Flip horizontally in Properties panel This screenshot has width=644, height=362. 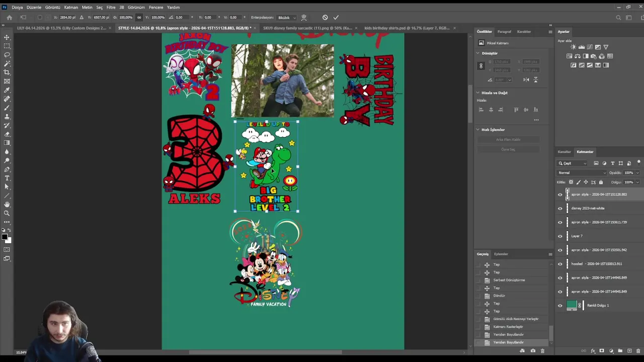point(526,79)
